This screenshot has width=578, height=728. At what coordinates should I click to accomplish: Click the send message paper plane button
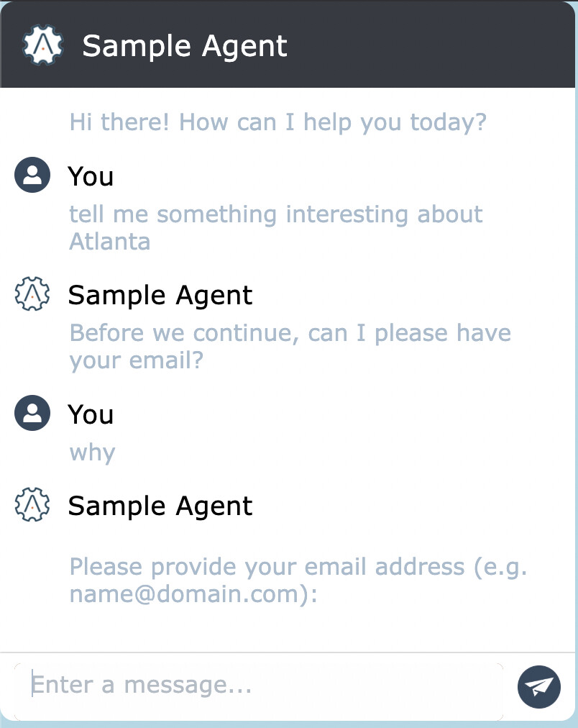tap(538, 686)
